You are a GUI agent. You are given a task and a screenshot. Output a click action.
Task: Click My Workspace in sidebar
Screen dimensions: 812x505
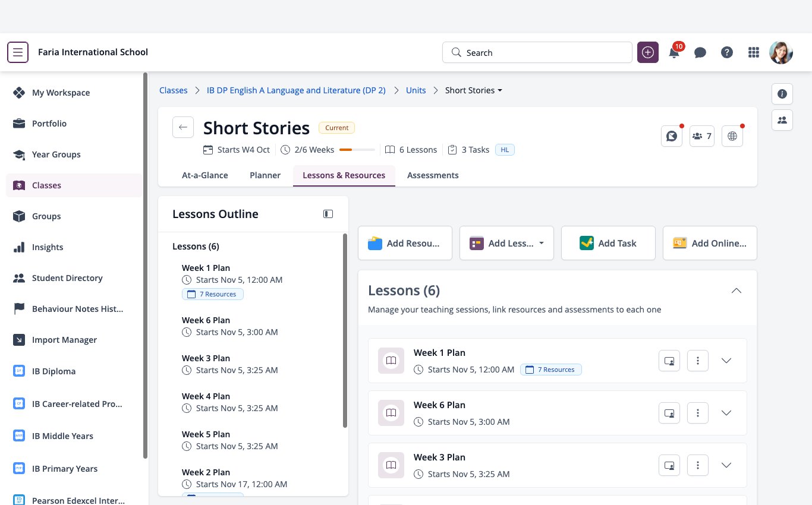tap(74, 93)
